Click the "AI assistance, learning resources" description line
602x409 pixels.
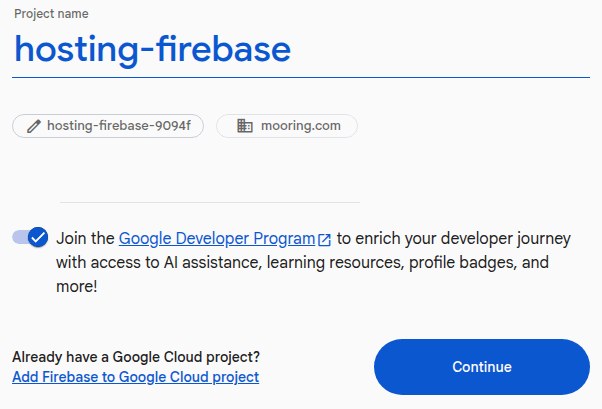[x=303, y=263]
